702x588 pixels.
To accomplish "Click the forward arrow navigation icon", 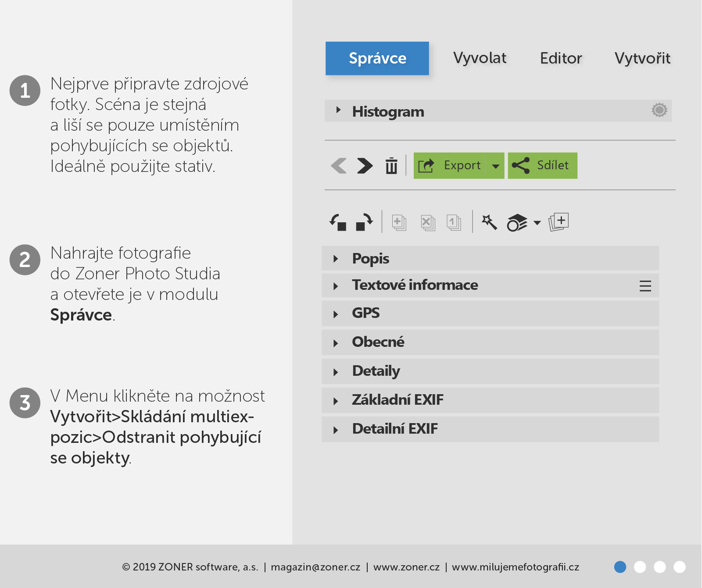I will pyautogui.click(x=365, y=166).
